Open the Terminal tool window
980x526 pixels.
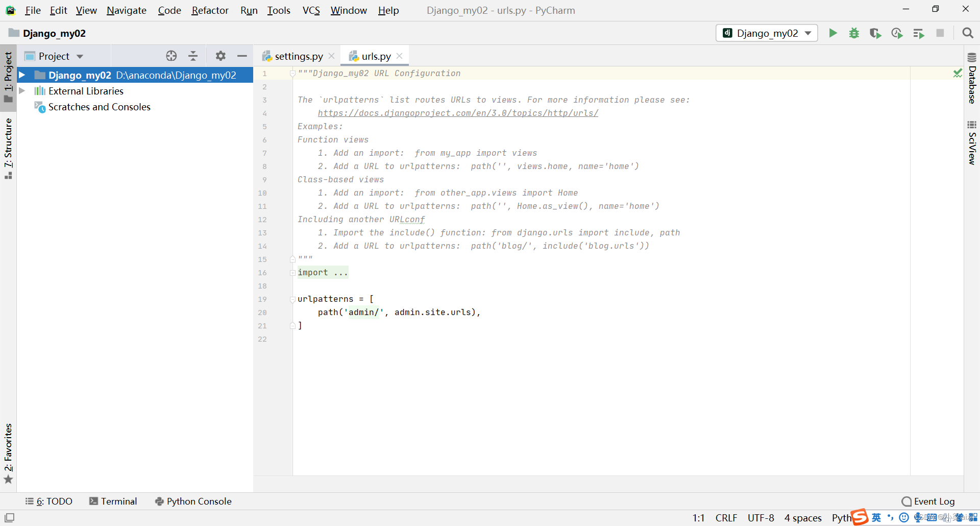pos(113,501)
